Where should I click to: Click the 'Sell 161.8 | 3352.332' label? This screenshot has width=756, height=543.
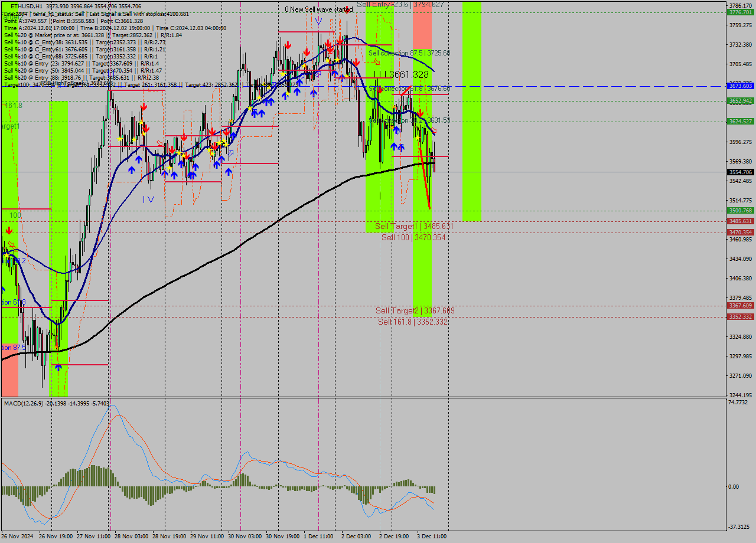coord(412,322)
